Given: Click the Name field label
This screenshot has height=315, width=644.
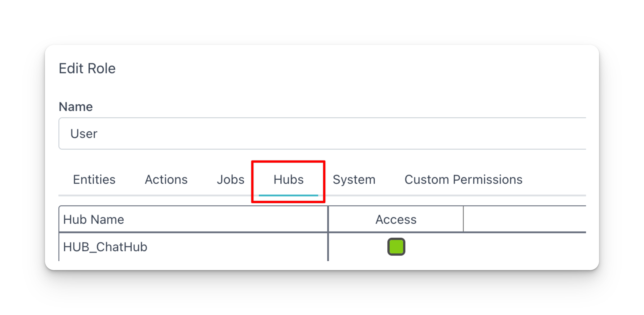Looking at the screenshot, I should [x=76, y=107].
